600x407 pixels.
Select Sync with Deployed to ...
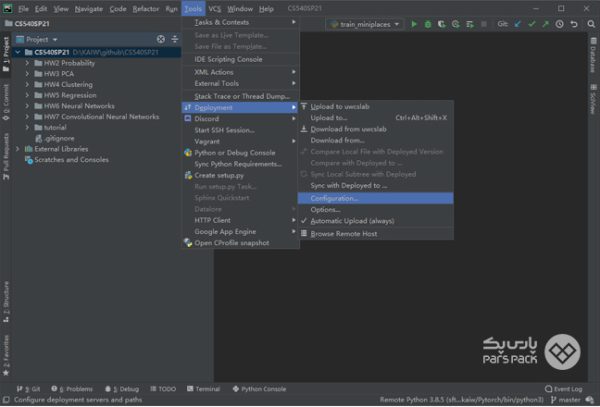pos(375,186)
